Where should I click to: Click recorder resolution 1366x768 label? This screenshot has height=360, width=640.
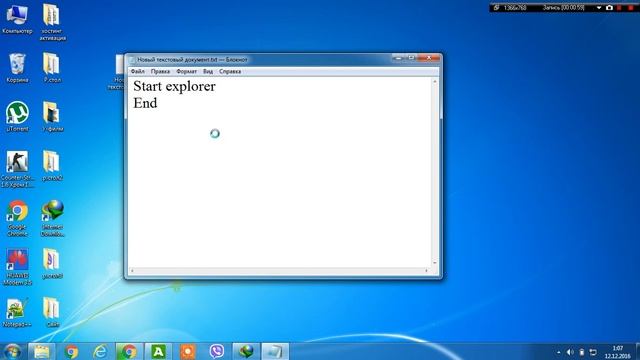tap(515, 8)
